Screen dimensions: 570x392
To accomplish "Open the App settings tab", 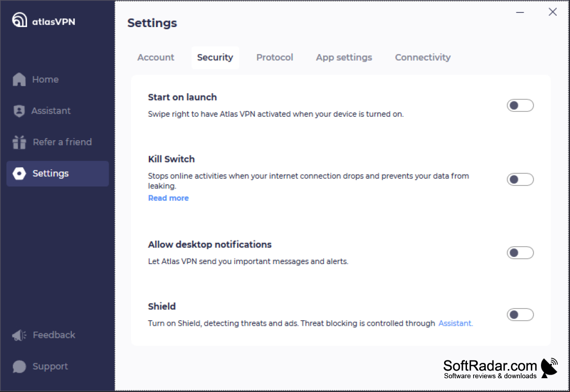I will coord(344,58).
